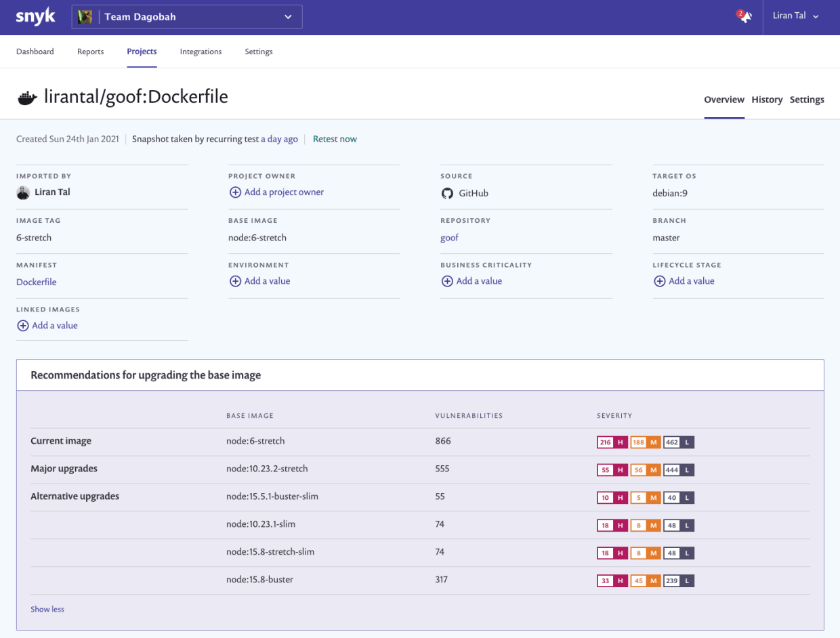Click the "a day ago" snapshot link

coord(279,139)
